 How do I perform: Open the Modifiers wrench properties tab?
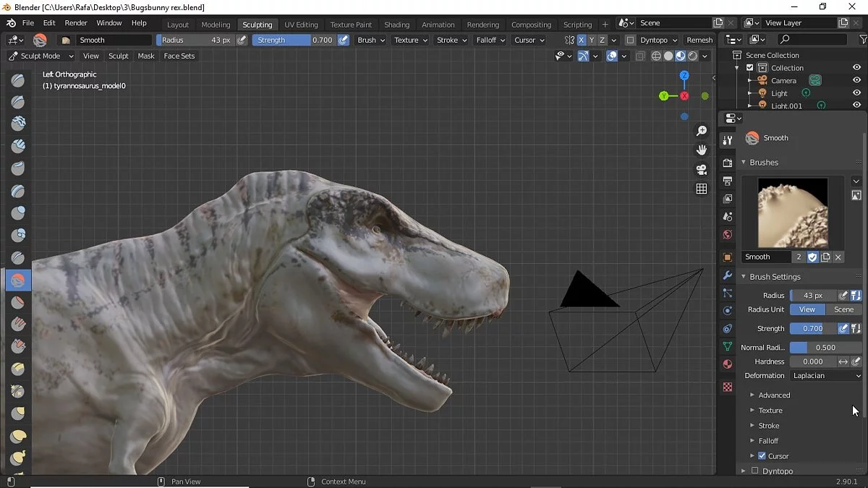coord(728,275)
